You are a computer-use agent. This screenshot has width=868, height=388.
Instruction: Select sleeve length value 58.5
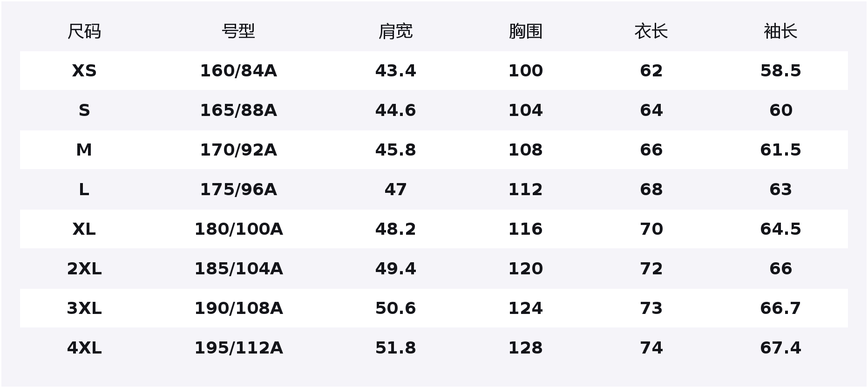click(x=780, y=71)
